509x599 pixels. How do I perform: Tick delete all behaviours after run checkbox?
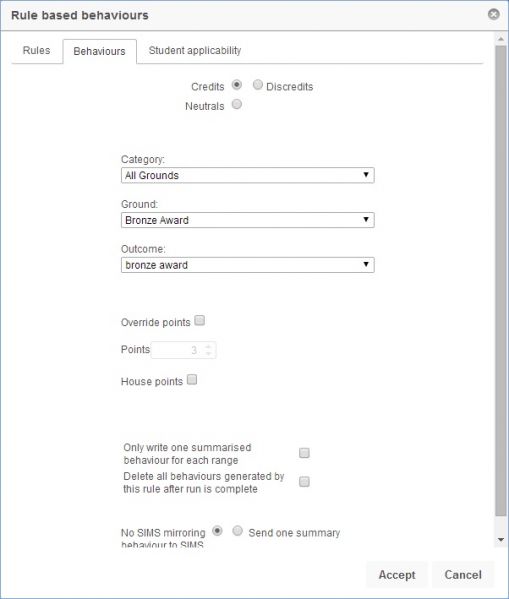tap(304, 482)
